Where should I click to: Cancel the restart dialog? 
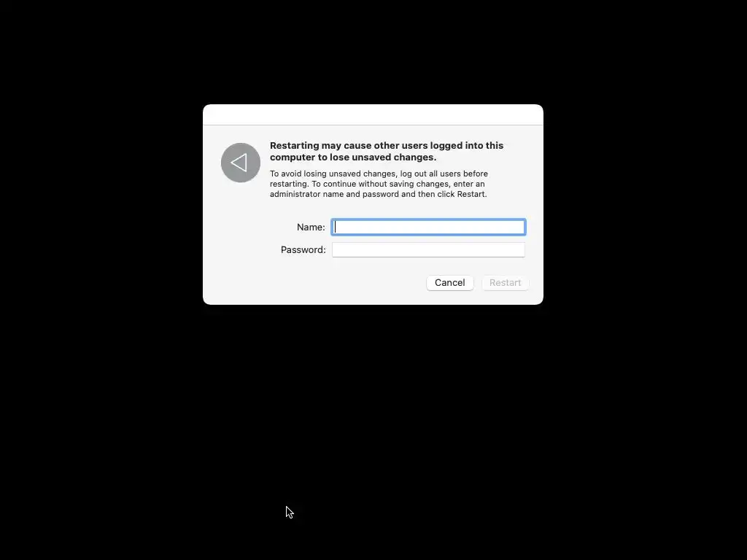(x=449, y=283)
